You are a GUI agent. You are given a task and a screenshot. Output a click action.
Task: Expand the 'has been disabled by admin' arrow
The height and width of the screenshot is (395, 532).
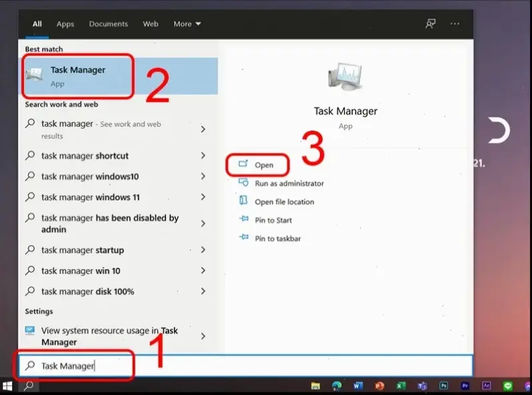pyautogui.click(x=203, y=223)
